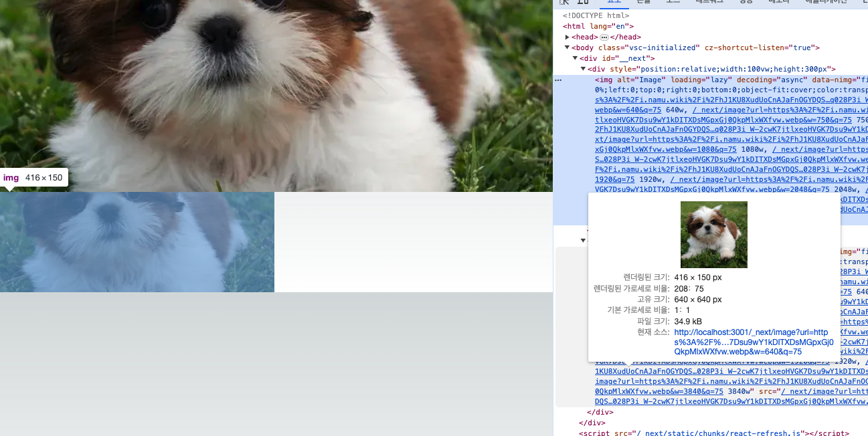Click the "208∶75" rendered aspect ratio value

pyautogui.click(x=689, y=288)
